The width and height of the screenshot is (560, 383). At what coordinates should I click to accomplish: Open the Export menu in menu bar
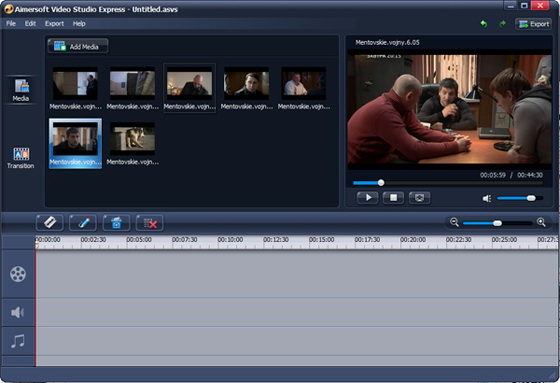(x=54, y=24)
